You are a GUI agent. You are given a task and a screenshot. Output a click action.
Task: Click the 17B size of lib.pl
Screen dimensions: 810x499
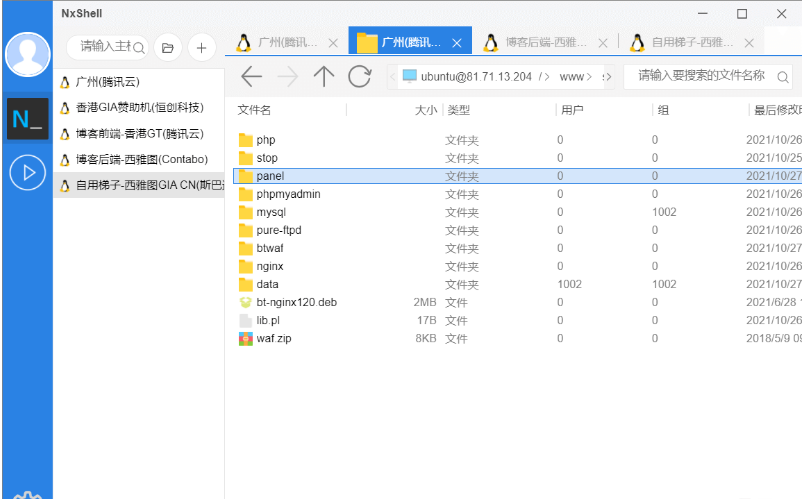click(427, 320)
